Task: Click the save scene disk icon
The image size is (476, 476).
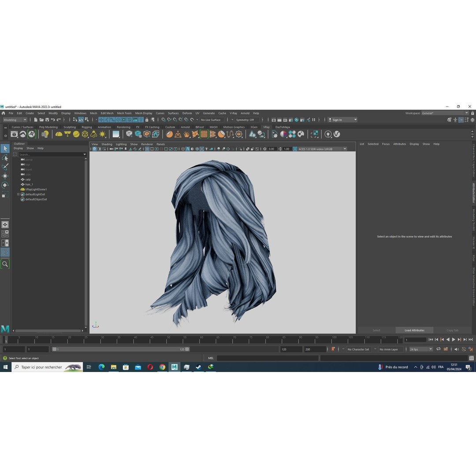Action: point(47,120)
